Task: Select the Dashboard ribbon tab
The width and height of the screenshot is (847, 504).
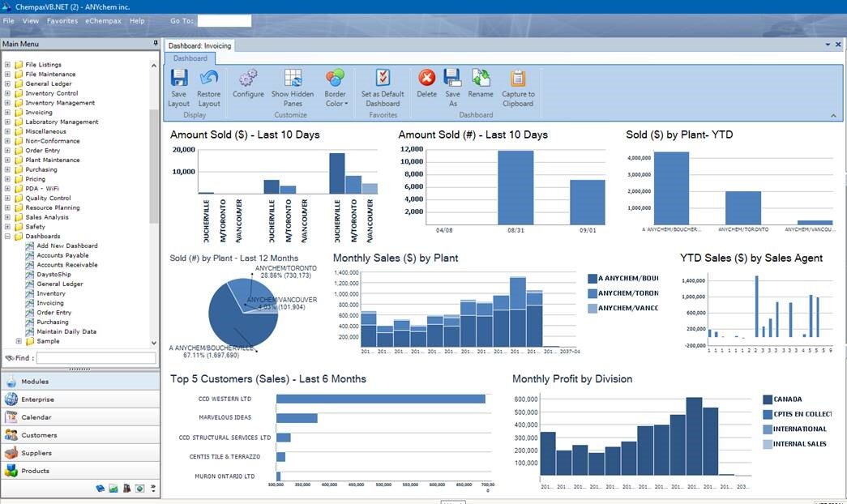Action: 190,58
